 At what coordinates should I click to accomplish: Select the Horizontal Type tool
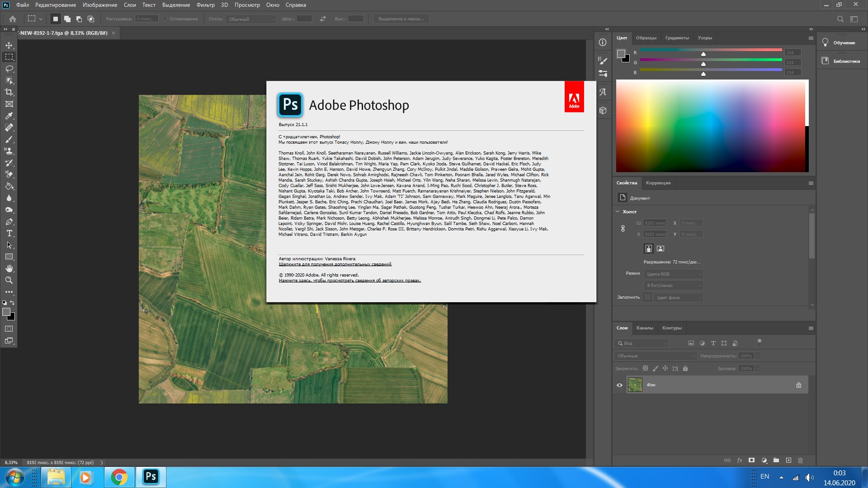(9, 233)
